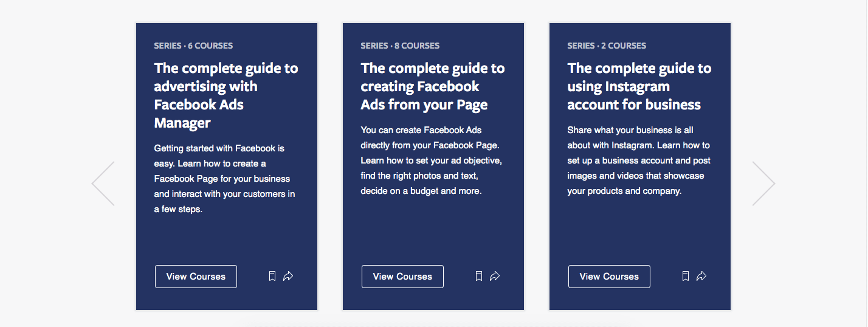Share the Facebook Ads Manager series
This screenshot has height=327, width=868.
288,277
